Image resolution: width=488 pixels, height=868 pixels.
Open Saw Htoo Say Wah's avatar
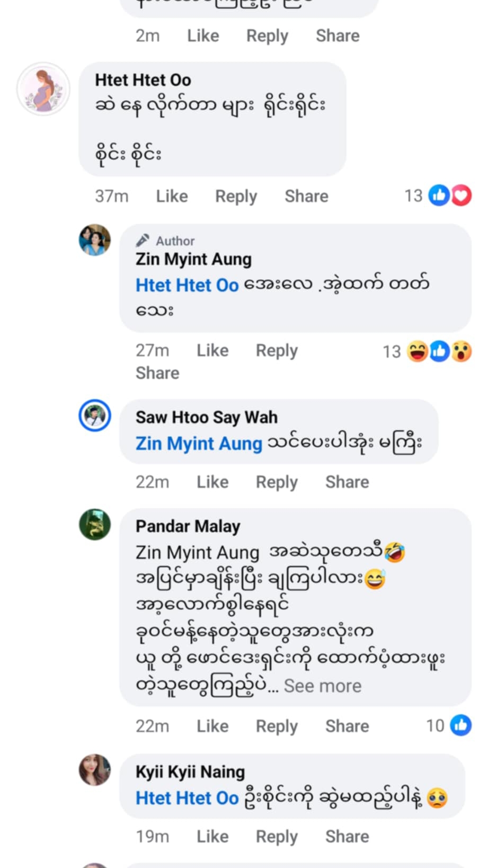click(x=95, y=415)
